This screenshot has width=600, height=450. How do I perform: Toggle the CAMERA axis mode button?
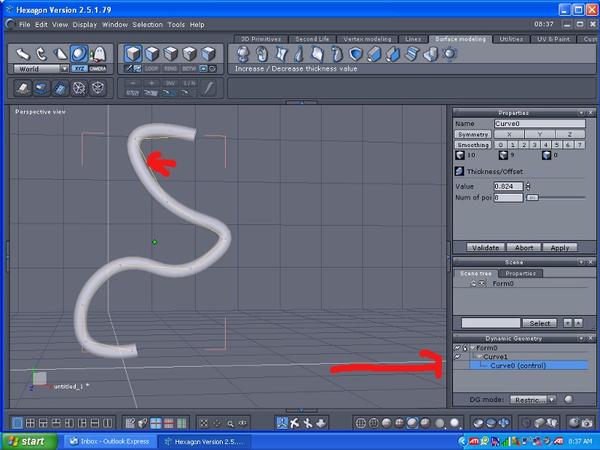click(x=98, y=69)
